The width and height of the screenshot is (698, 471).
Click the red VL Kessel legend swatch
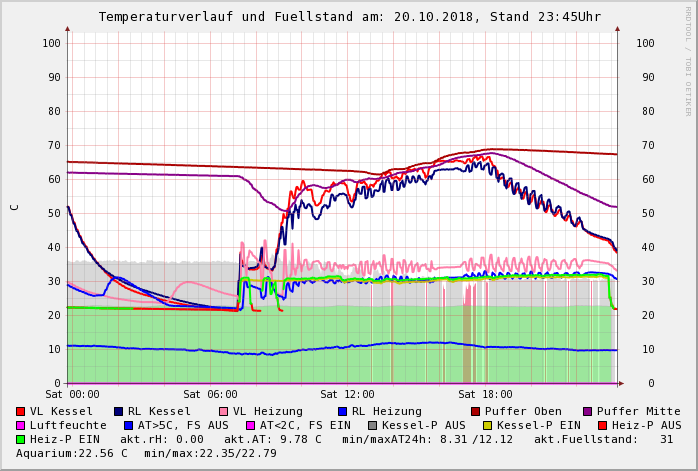tap(21, 411)
